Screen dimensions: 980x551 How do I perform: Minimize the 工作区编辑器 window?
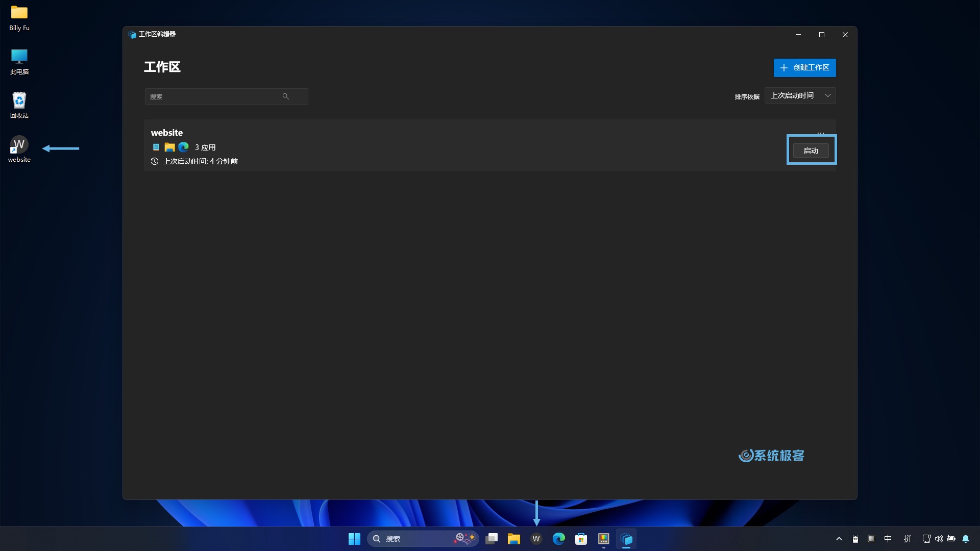coord(798,35)
